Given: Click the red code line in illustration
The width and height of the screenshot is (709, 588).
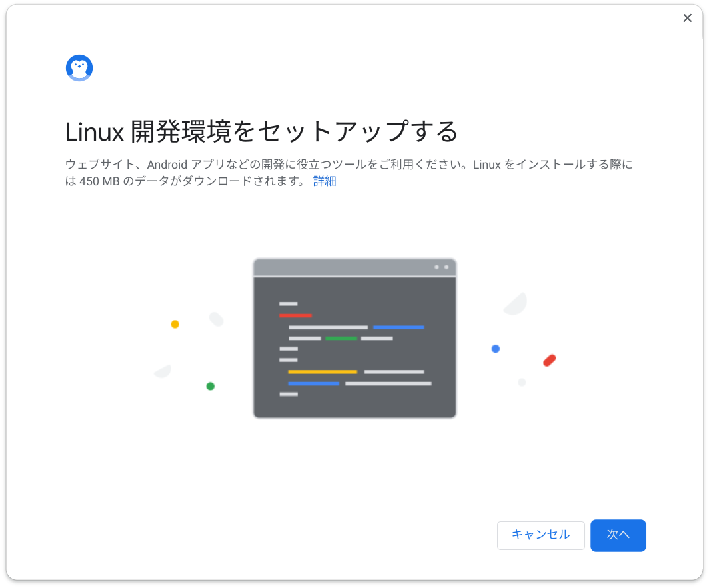Looking at the screenshot, I should 295,315.
